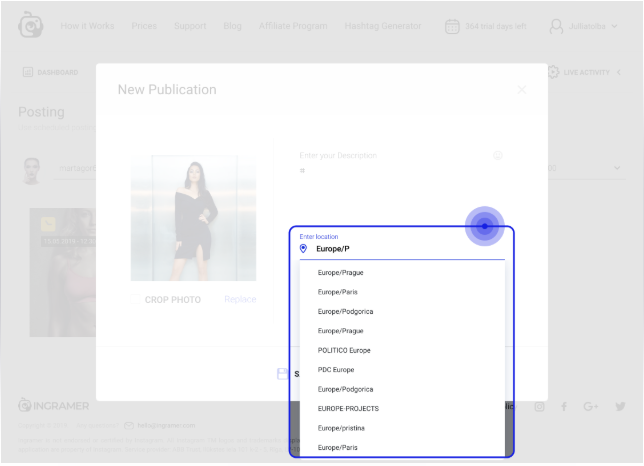Viewport: 644px width, 466px height.
Task: Open Affiliate Program page
Action: tap(293, 26)
